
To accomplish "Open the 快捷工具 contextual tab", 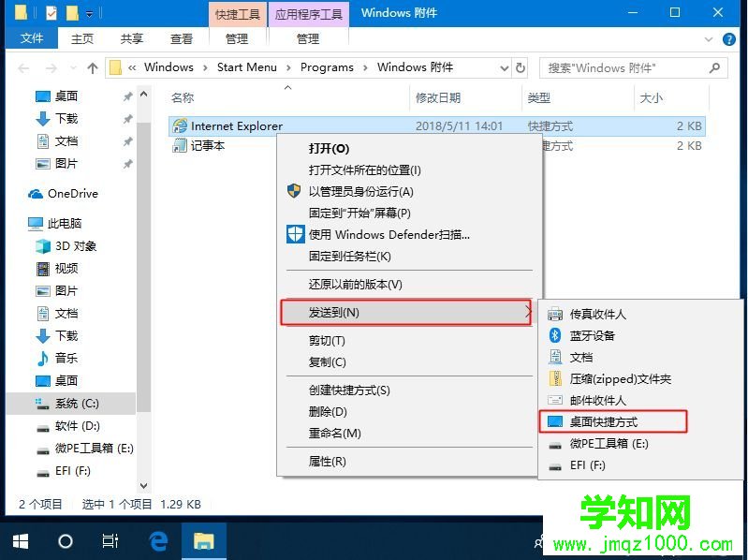I will coord(237,14).
